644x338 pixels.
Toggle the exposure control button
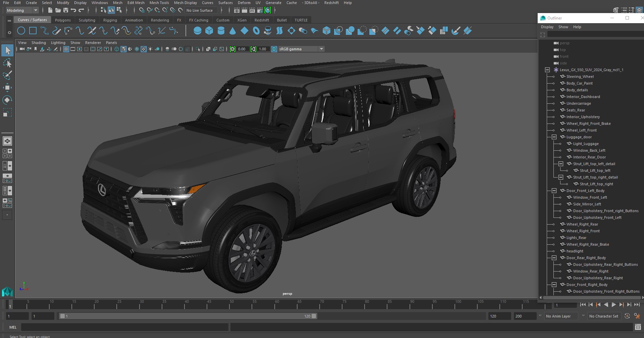[232, 49]
